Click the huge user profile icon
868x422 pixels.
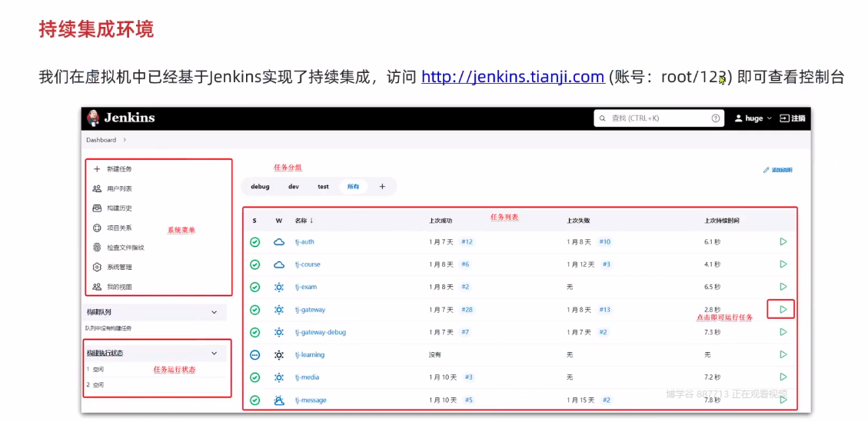pos(739,118)
